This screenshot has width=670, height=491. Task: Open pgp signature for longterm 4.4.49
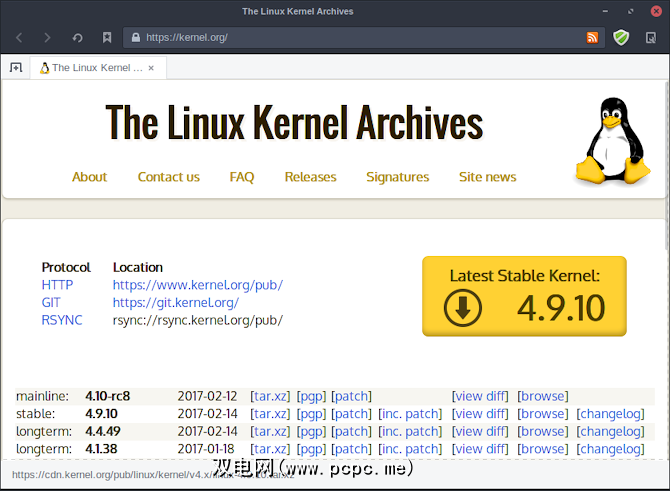311,432
